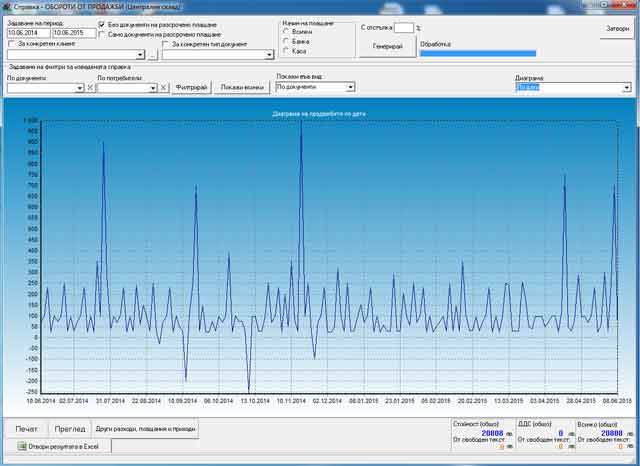Click the window icon in the title bar

[6, 5]
